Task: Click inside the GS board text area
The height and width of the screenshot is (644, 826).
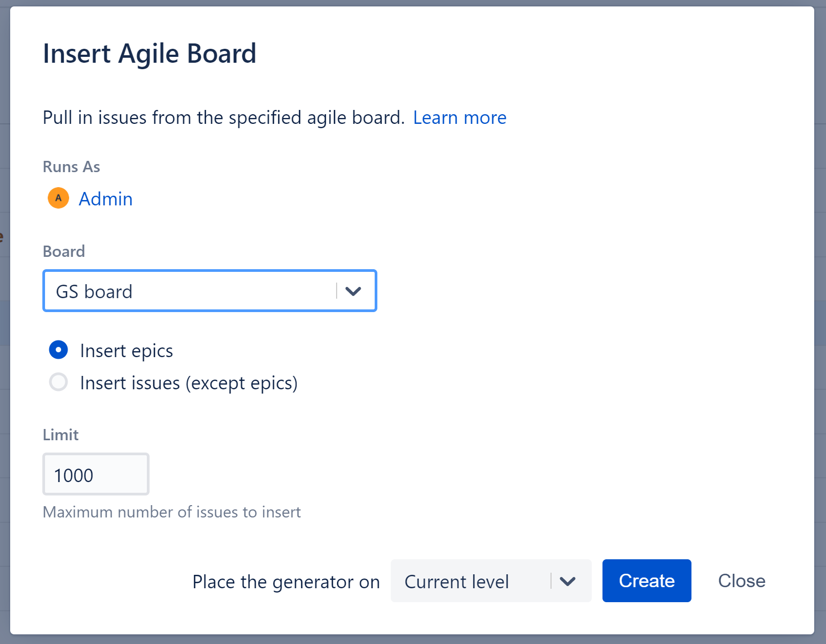Action: coord(161,291)
